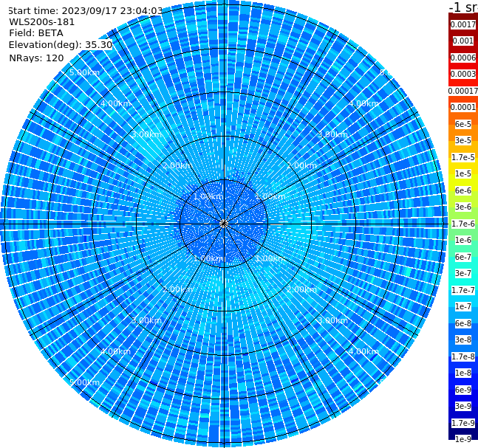Click the NRays: 120 label
Screen dimensions: 478x448
[36, 58]
